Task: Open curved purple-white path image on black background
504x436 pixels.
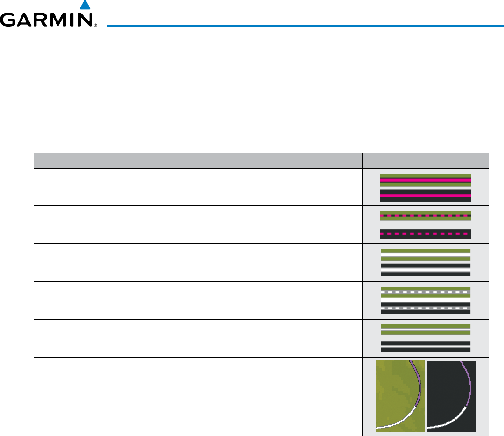Action: click(451, 396)
